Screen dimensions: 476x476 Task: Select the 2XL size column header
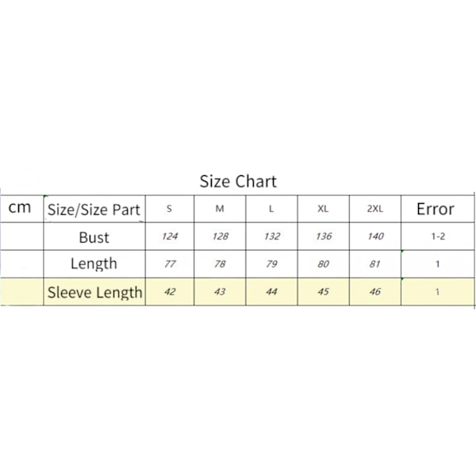click(x=375, y=209)
